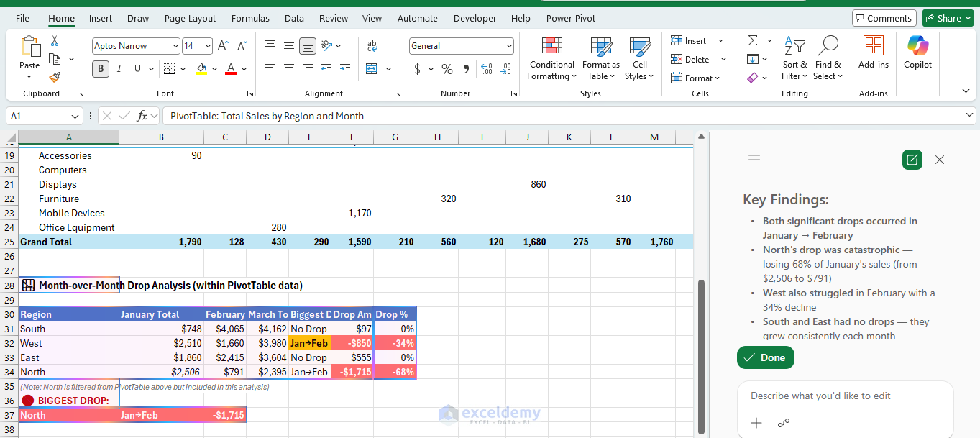Switch to the Formulas tab
This screenshot has height=438, width=980.
tap(250, 18)
